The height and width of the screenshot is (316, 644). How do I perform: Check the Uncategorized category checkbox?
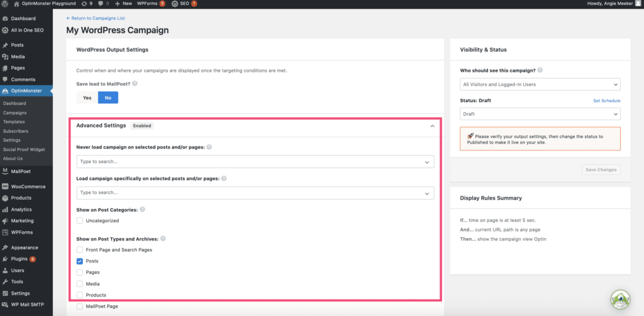point(80,221)
